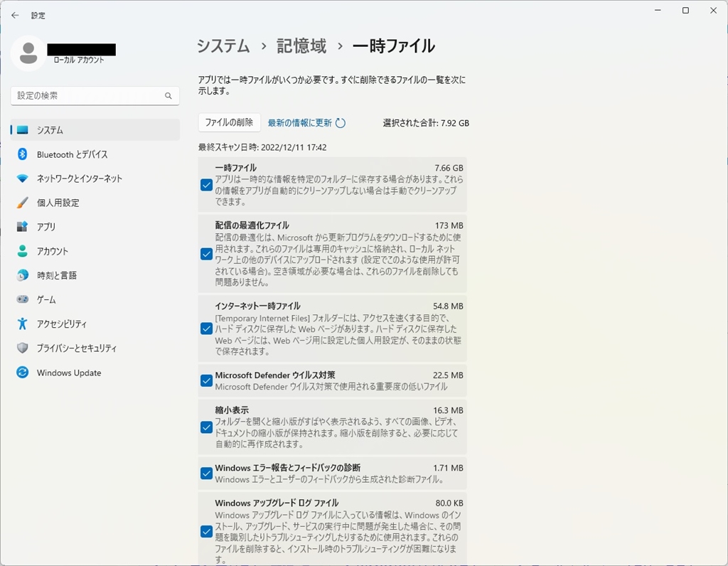Select プライバシーとセキュリティ in sidebar
Screen dimensions: 728x566
tap(95, 348)
